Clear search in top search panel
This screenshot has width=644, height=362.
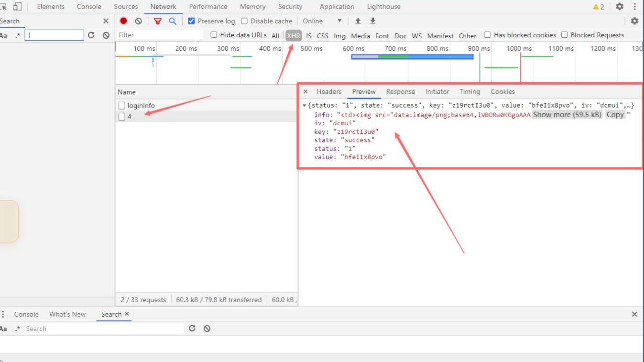click(x=106, y=35)
